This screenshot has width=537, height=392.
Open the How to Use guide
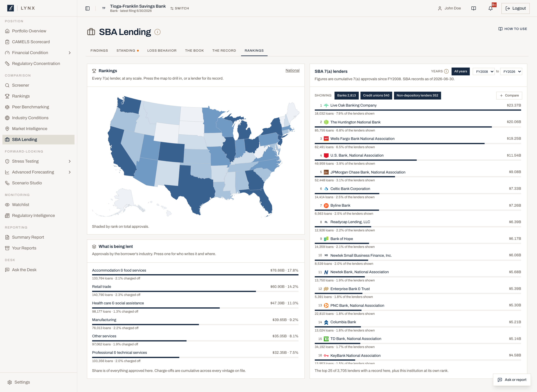512,29
